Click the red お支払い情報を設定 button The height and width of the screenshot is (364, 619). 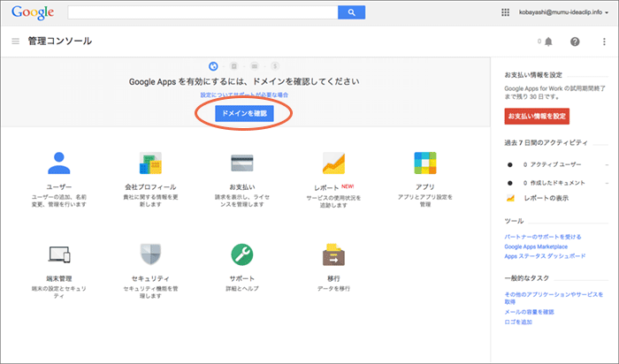537,117
